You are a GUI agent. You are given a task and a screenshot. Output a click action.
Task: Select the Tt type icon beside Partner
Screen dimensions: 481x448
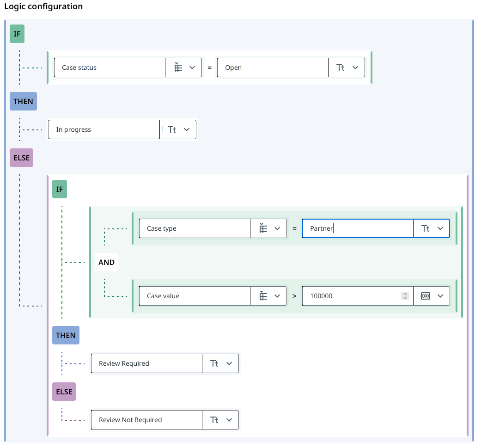pyautogui.click(x=425, y=228)
